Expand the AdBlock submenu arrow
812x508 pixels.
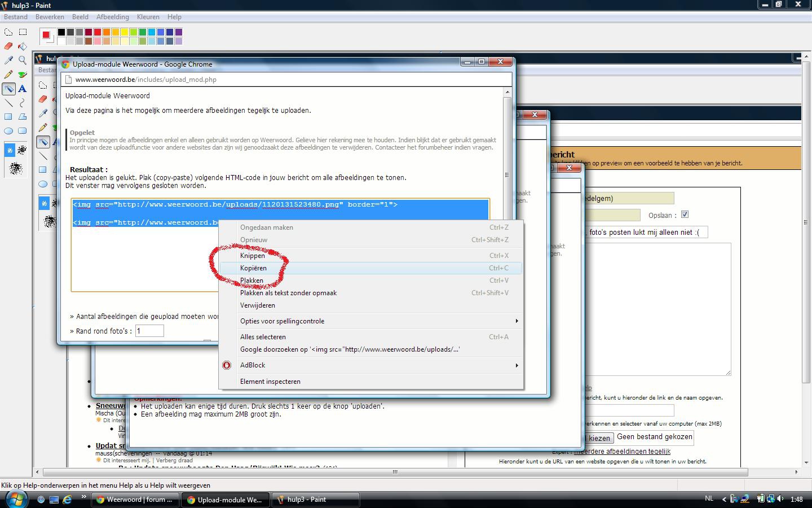pyautogui.click(x=516, y=365)
